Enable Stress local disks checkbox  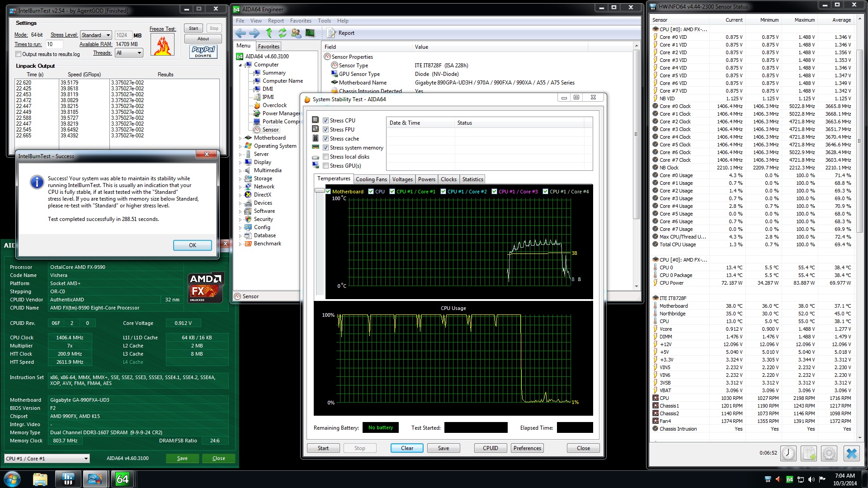325,157
